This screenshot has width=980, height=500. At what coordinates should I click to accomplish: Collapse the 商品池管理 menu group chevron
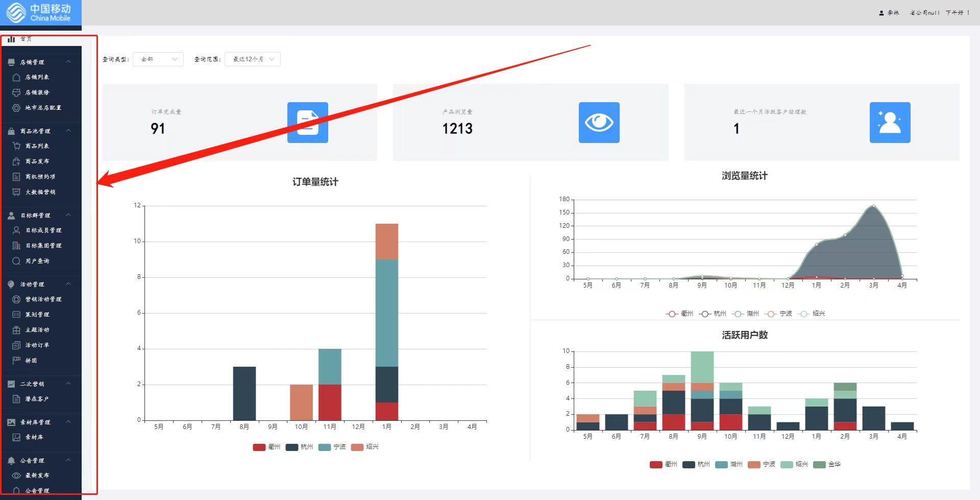(x=68, y=131)
